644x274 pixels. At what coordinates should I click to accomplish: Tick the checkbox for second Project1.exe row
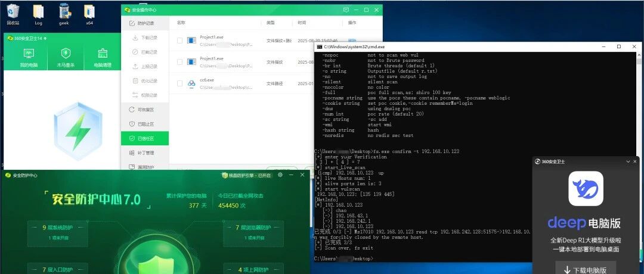(179, 62)
